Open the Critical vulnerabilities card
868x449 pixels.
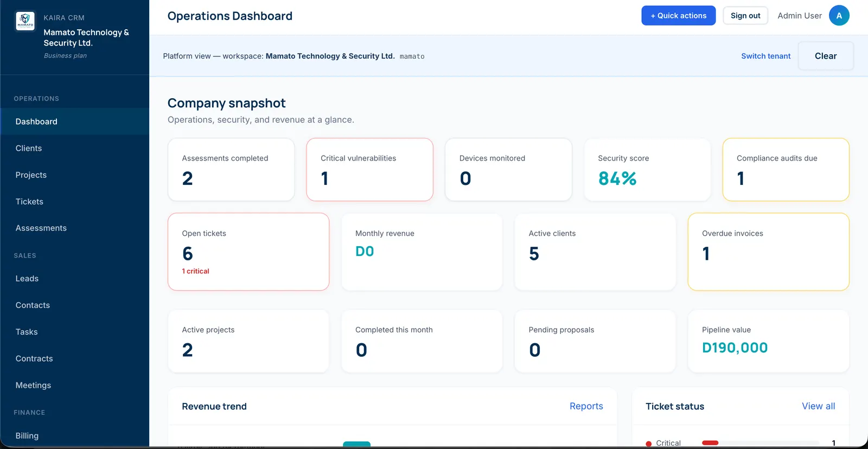coord(370,170)
